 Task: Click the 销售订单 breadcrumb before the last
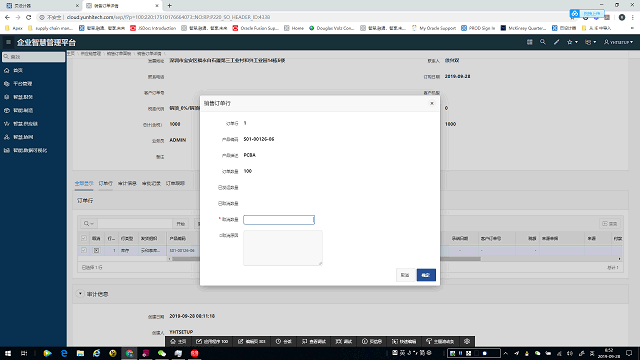[119, 53]
